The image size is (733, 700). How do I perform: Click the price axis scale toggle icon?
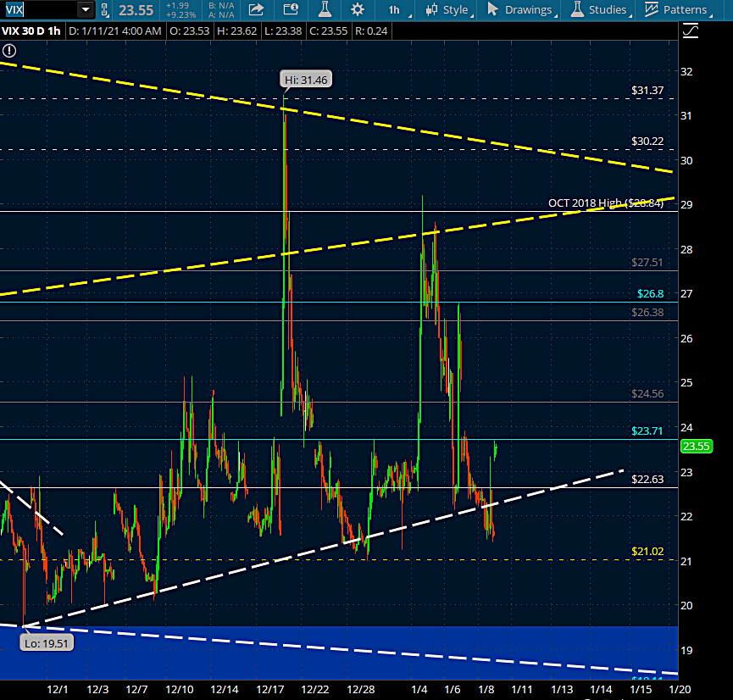point(691,31)
